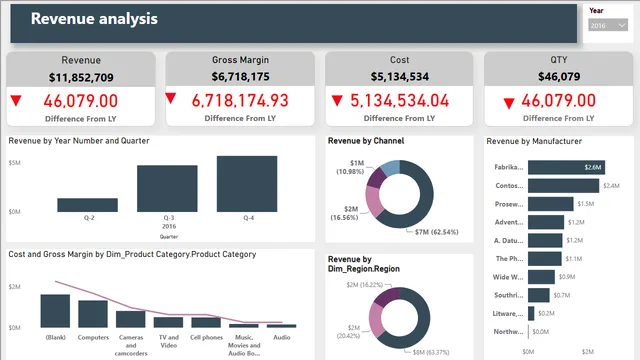The height and width of the screenshot is (360, 640).
Task: Select the Cell phones cost bar
Action: pyautogui.click(x=206, y=322)
